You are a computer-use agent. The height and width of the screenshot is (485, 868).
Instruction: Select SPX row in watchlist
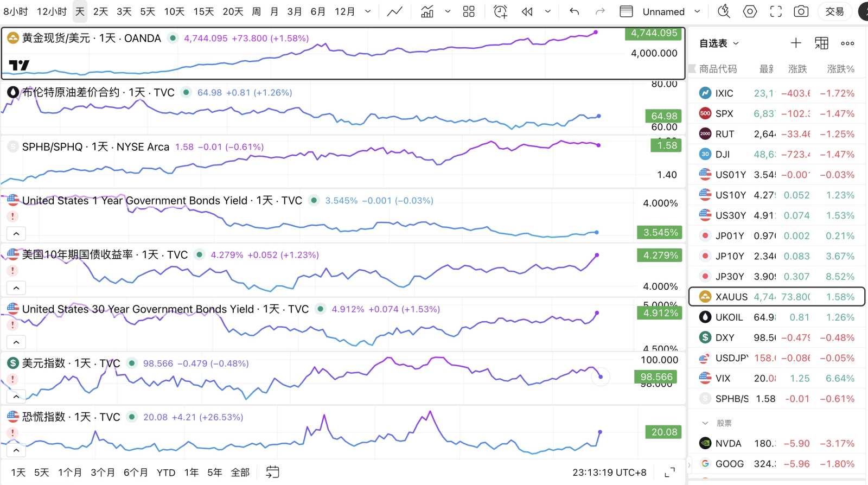pos(777,113)
